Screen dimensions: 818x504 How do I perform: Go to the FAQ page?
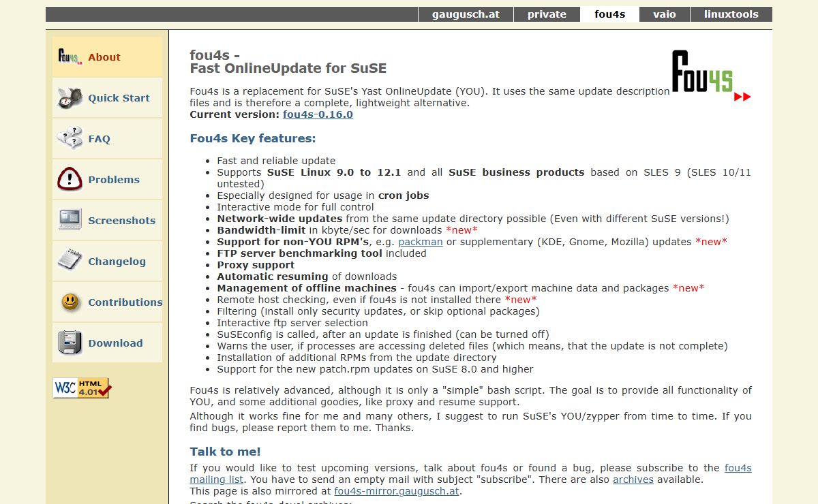99,139
